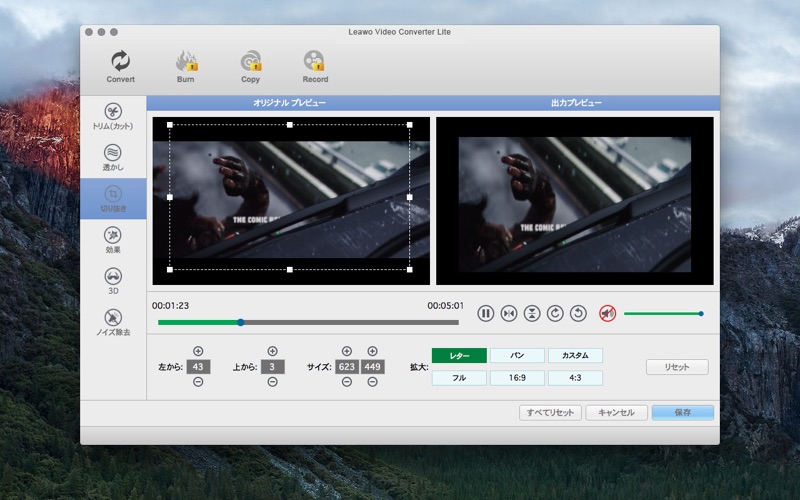This screenshot has height=500, width=800.
Task: Click the bottom-center crop handle
Action: point(290,269)
